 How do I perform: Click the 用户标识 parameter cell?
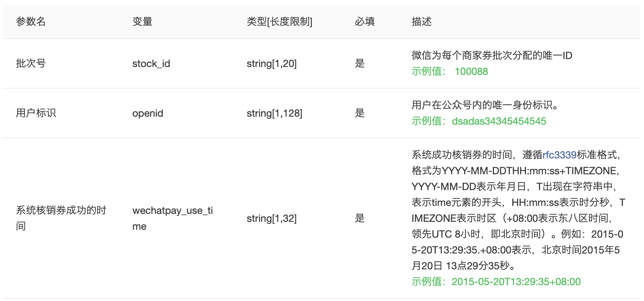36,113
